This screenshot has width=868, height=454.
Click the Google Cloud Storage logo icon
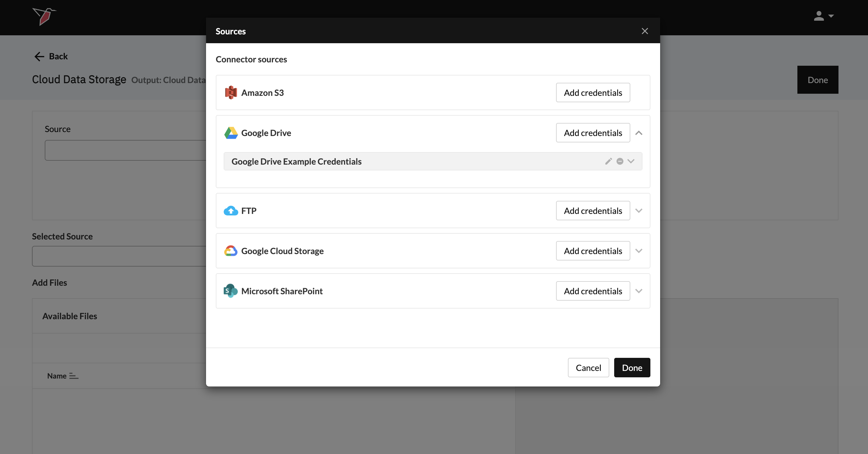click(x=231, y=251)
